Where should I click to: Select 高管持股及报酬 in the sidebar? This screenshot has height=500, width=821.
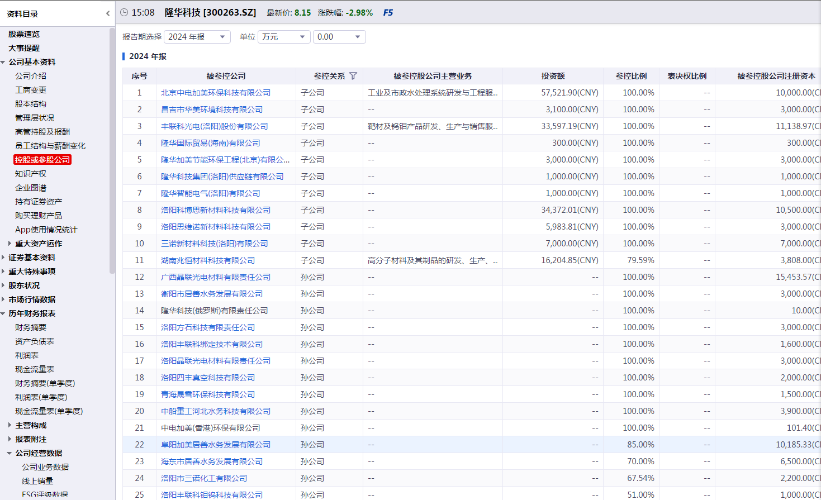pyautogui.click(x=42, y=132)
